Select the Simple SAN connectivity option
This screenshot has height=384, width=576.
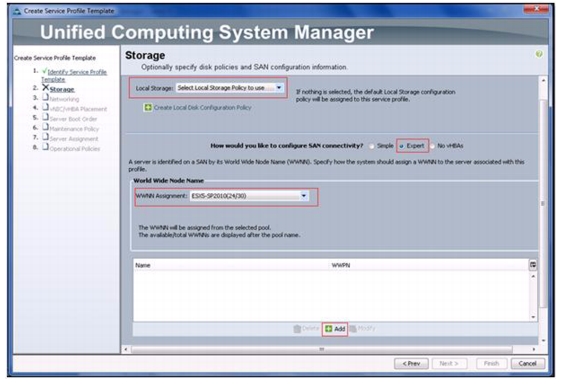372,146
